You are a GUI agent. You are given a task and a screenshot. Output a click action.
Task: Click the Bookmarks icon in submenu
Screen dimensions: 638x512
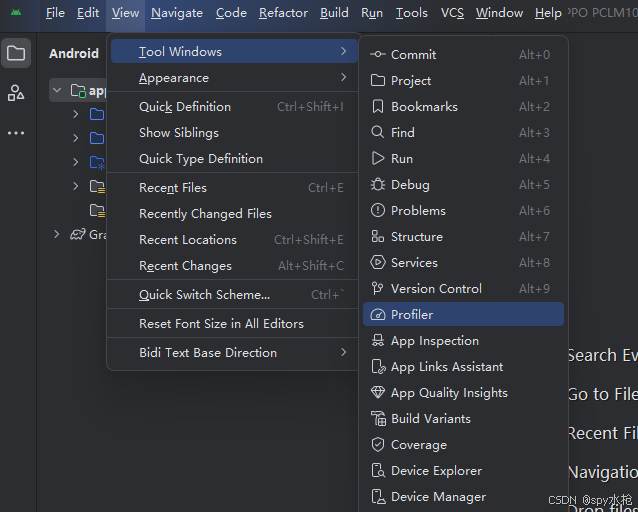(378, 107)
